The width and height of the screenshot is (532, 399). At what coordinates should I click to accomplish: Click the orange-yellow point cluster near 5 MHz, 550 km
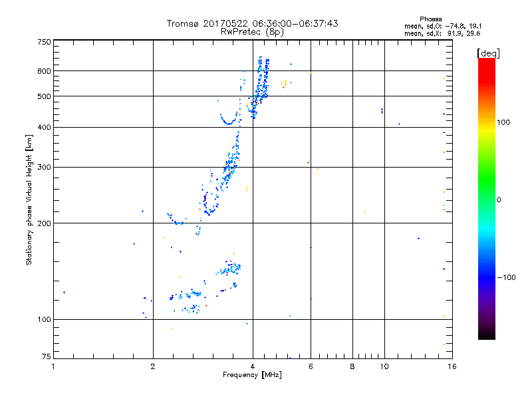(286, 83)
